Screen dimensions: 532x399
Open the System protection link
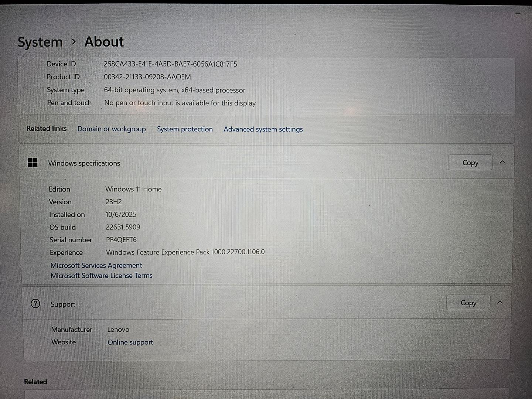tap(185, 129)
